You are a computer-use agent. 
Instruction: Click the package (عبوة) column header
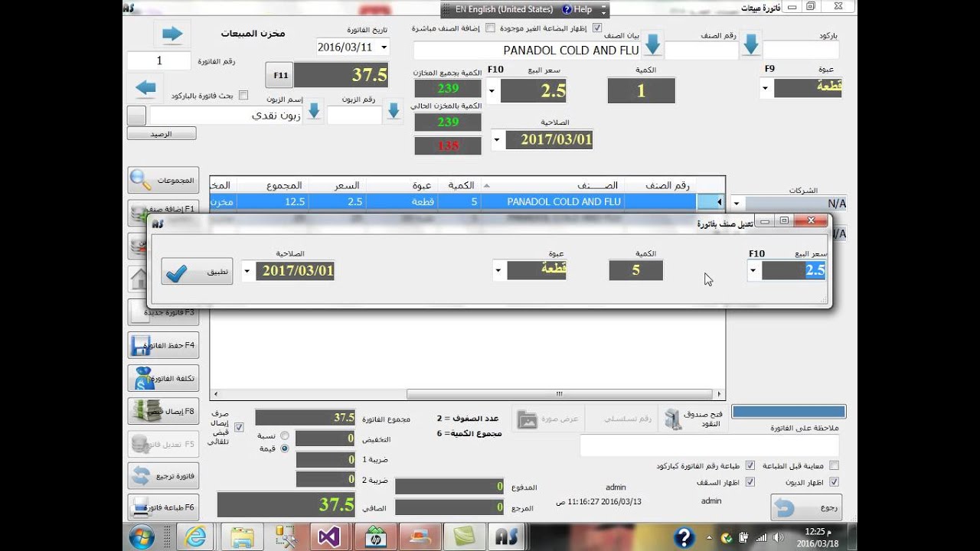pos(402,185)
